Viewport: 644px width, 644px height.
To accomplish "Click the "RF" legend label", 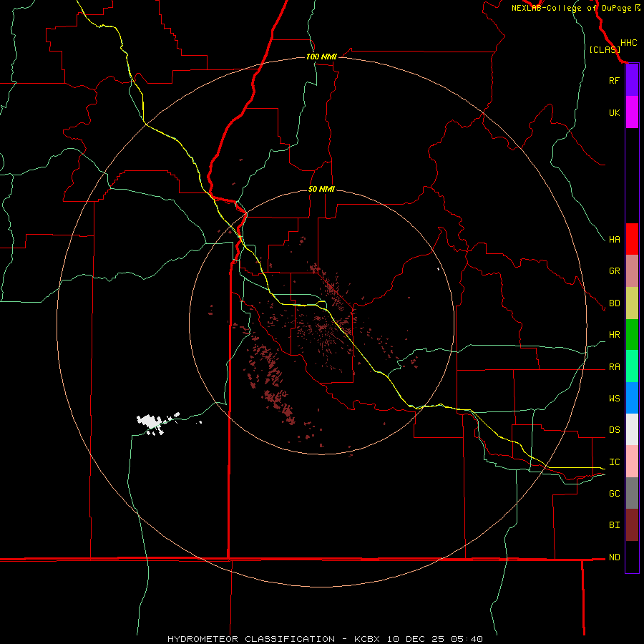I will (x=614, y=81).
